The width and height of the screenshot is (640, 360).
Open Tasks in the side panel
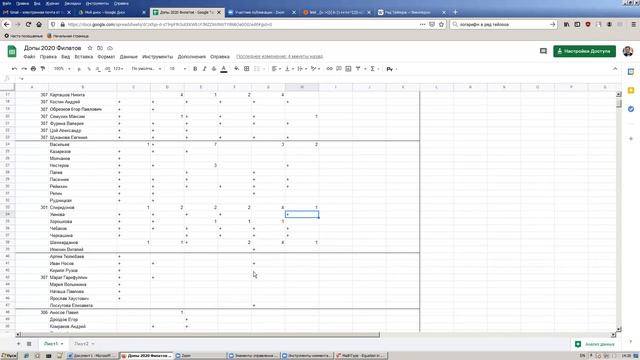tap(631, 109)
